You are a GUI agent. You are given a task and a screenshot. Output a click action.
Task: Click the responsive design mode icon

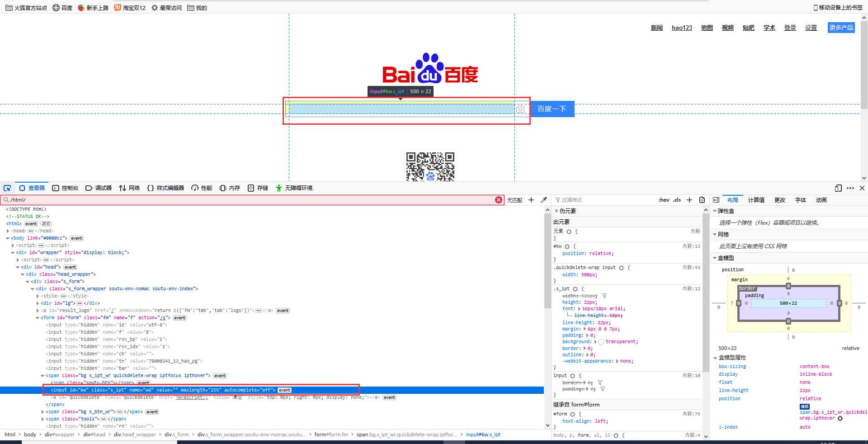coord(838,188)
